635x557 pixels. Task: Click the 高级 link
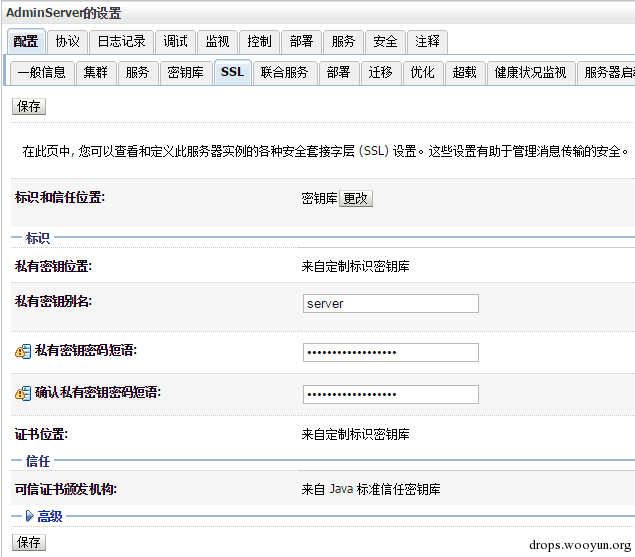click(50, 516)
